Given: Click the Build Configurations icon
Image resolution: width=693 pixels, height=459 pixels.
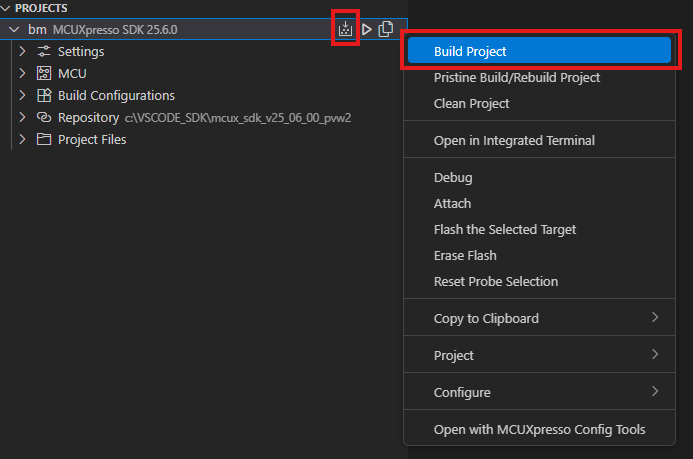Looking at the screenshot, I should [44, 95].
